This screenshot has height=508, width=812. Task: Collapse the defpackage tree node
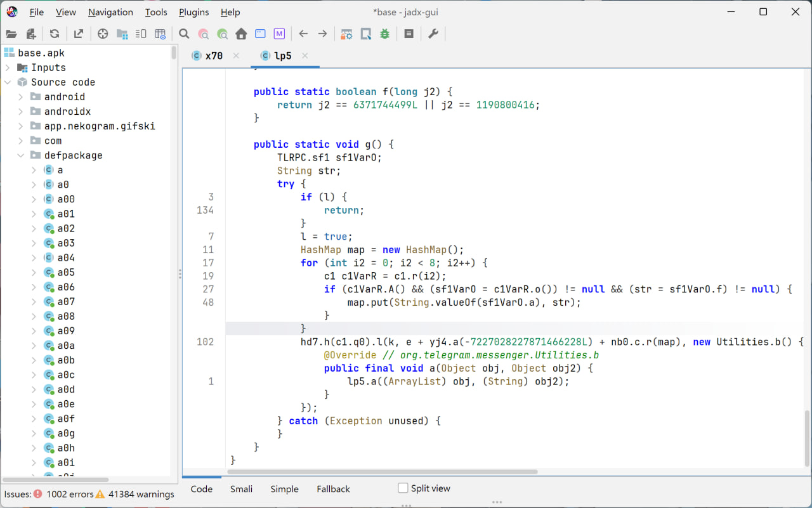click(x=21, y=155)
